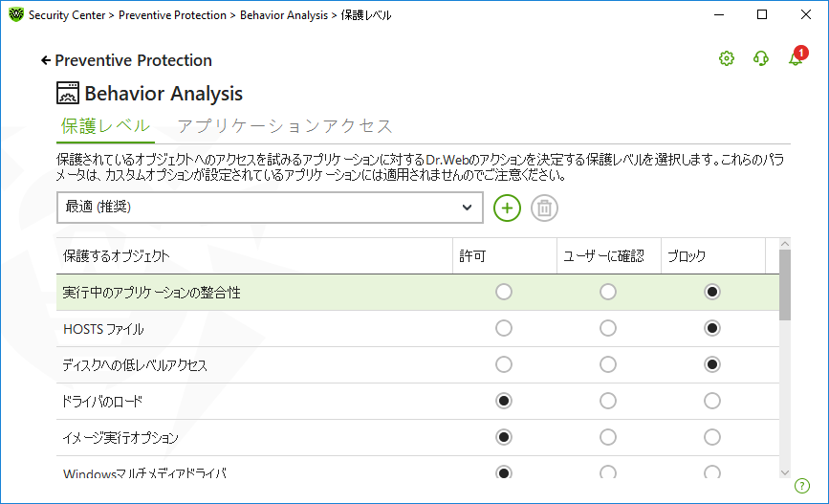Close the Security Center window
The image size is (829, 504).
click(x=806, y=14)
